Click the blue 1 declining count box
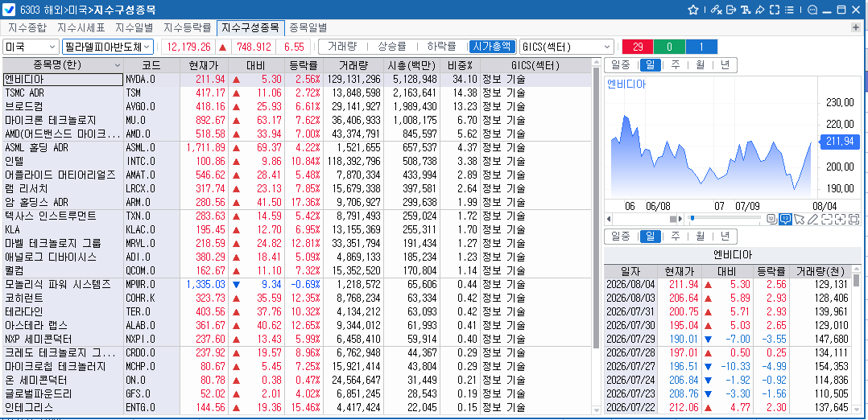The width and height of the screenshot is (868, 420). point(701,47)
